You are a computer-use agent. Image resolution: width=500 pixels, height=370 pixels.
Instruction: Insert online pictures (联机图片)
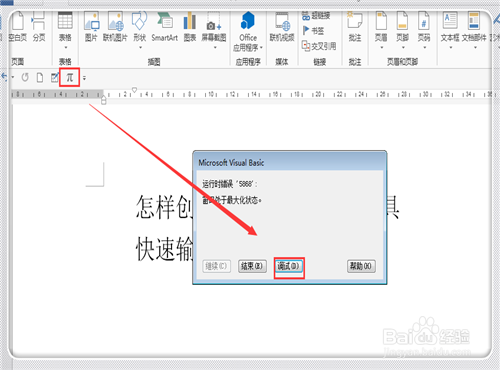115,27
